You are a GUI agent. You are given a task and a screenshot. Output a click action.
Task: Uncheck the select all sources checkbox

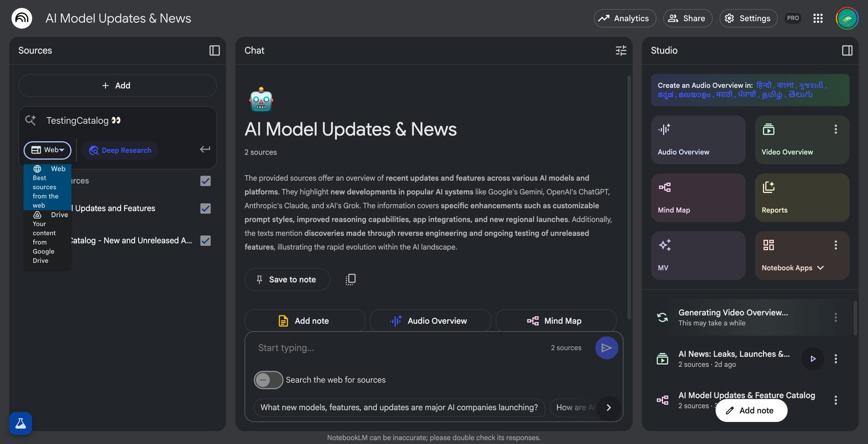click(205, 181)
